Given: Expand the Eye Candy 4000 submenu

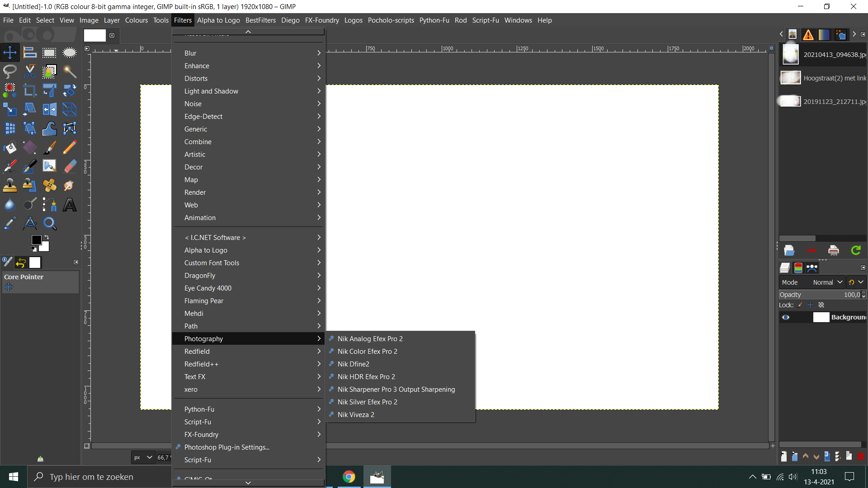Looking at the screenshot, I should (x=249, y=288).
